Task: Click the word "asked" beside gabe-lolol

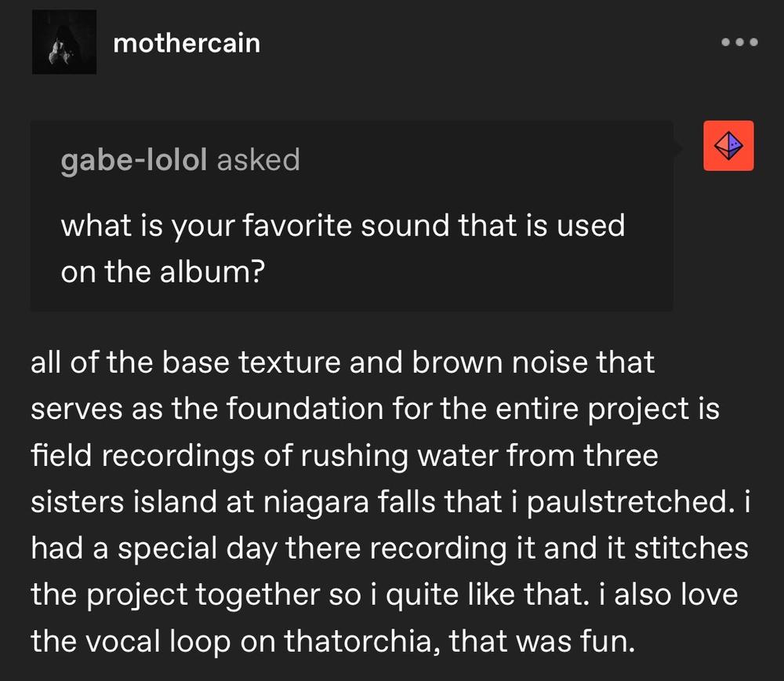Action: click(x=259, y=160)
